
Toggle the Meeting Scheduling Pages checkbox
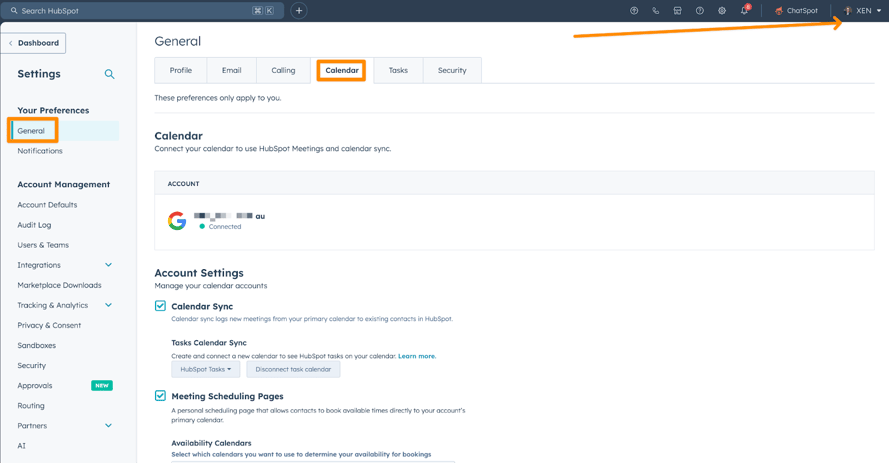coord(160,396)
